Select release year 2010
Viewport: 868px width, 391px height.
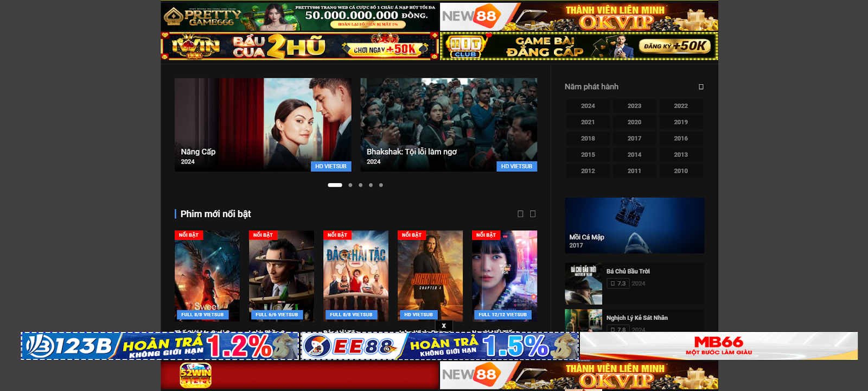click(x=681, y=171)
